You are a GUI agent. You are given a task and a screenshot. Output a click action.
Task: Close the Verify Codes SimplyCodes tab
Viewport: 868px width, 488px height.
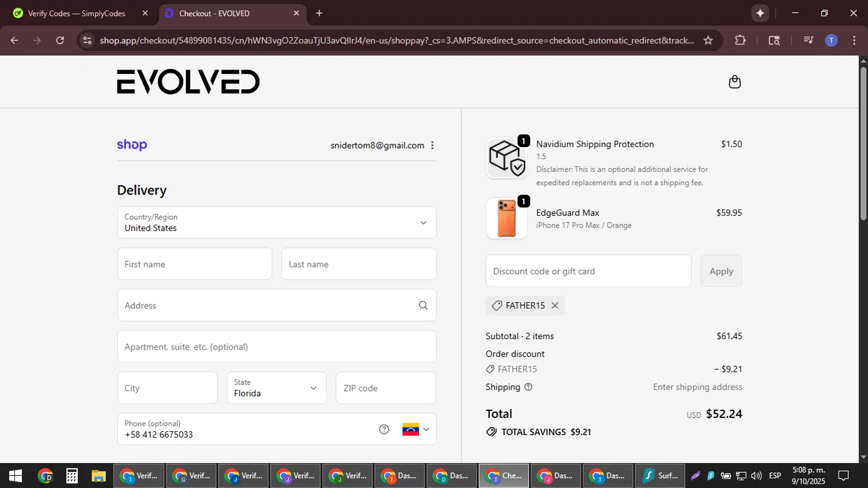(145, 13)
